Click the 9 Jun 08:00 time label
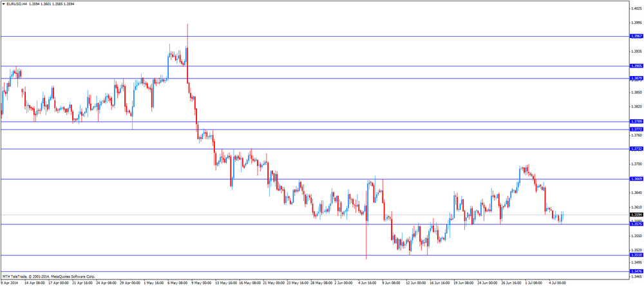Screen dimensions: 644x286 tap(392, 283)
